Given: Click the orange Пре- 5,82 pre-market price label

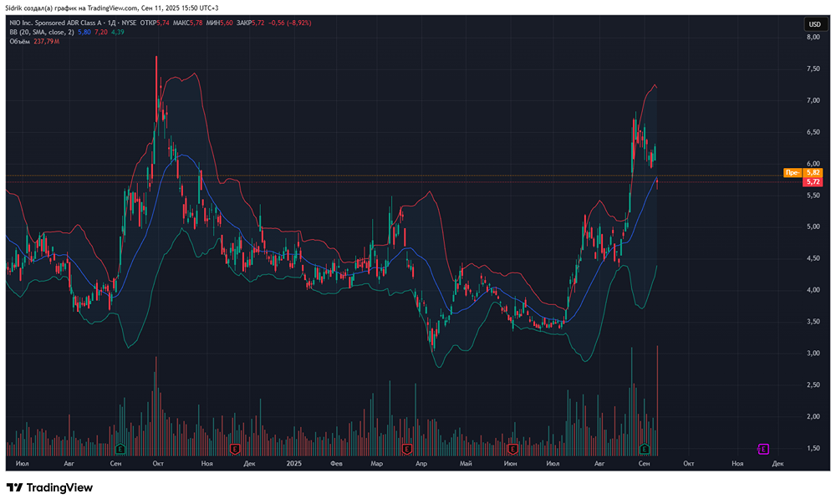Looking at the screenshot, I should pyautogui.click(x=803, y=173).
